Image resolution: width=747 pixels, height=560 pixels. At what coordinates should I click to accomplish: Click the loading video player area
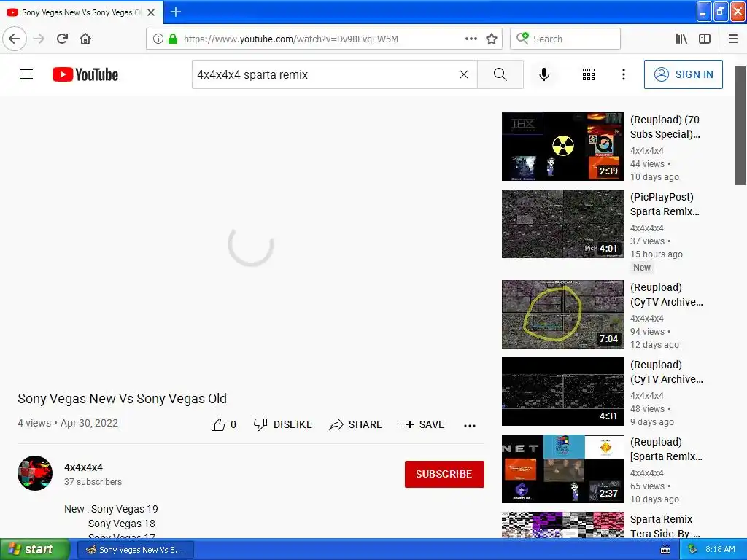251,244
